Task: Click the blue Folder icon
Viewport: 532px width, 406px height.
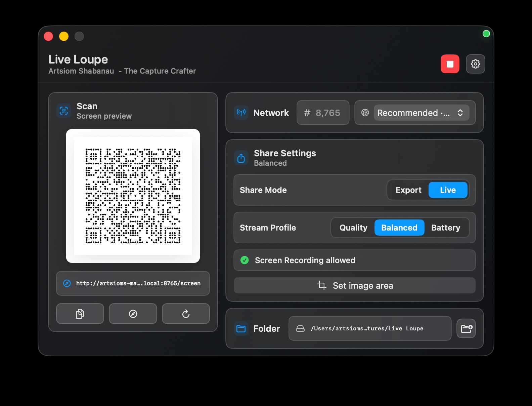Action: coord(241,328)
